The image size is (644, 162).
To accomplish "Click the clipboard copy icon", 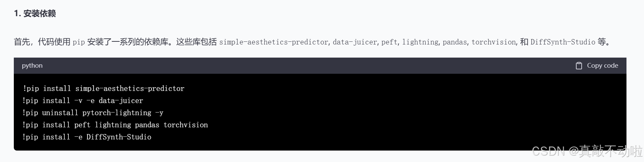I will click(x=579, y=66).
